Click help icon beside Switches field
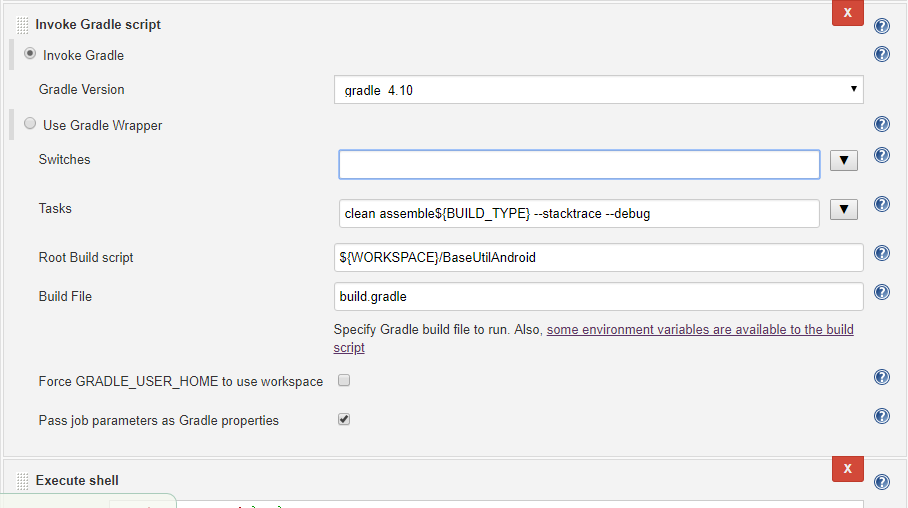The image size is (908, 508). click(x=881, y=155)
